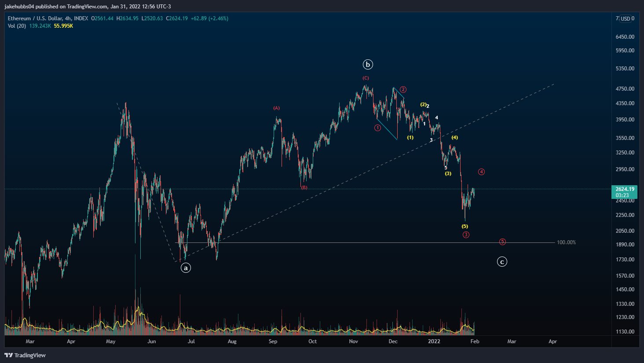644x363 pixels.
Task: Click the current price tag 2624.19
Action: click(x=624, y=192)
